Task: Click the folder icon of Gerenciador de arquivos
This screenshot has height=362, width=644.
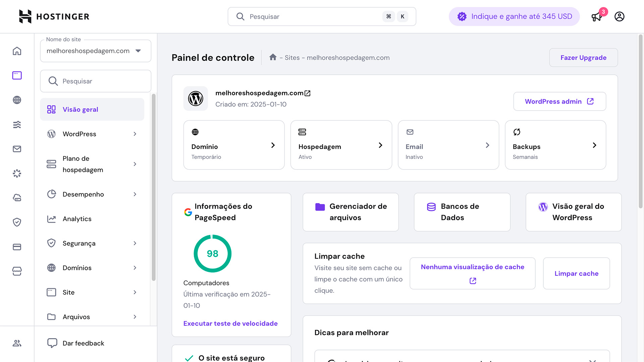Action: (x=320, y=207)
